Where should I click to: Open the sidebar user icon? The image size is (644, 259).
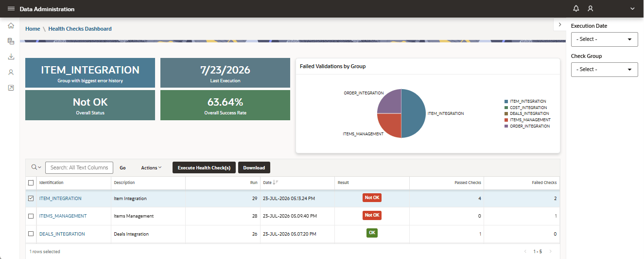click(11, 72)
